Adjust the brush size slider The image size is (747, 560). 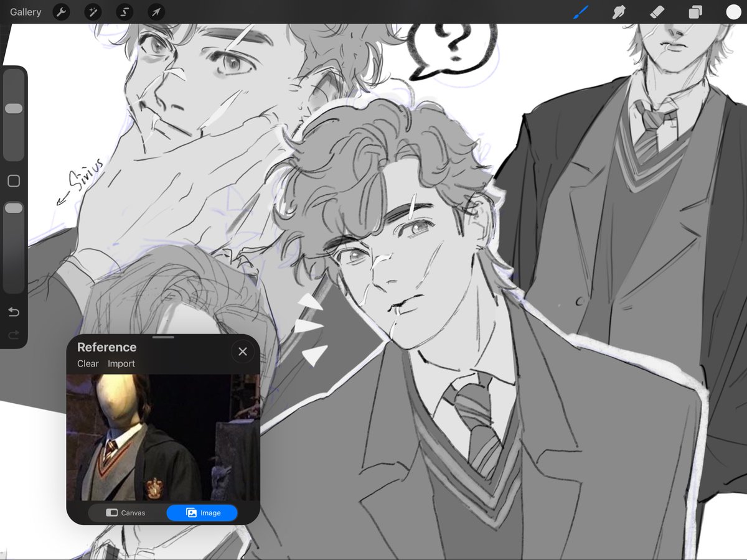(14, 107)
